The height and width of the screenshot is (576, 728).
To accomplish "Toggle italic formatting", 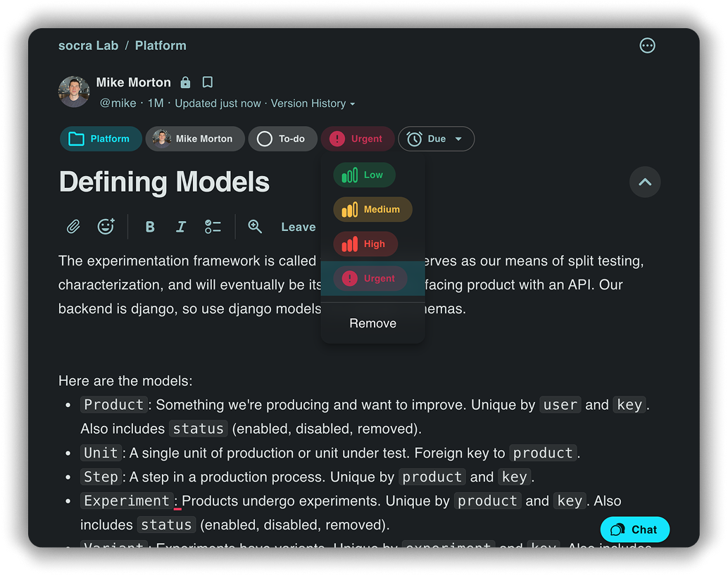I will coord(181,227).
